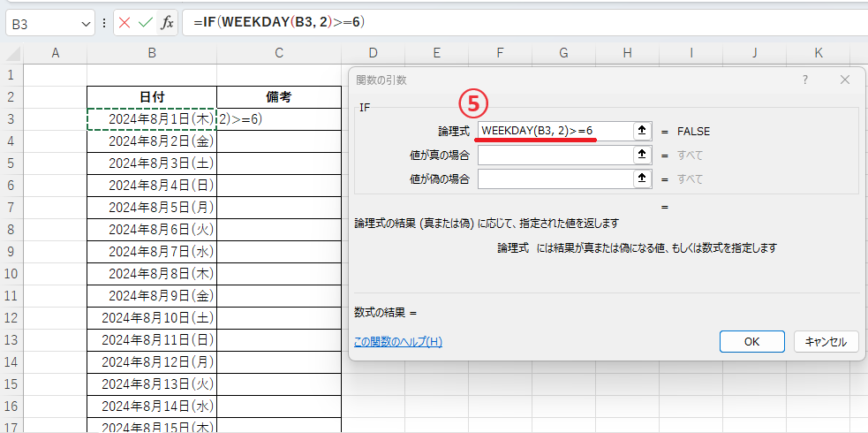Screen dimensions: 868x433
Task: Click cell 2024年8月4日(日)
Action: (x=152, y=186)
